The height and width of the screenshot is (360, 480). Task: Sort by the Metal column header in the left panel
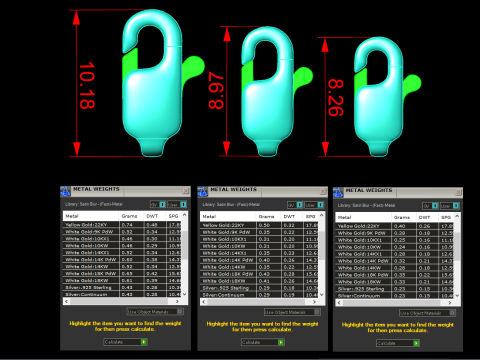(91, 216)
